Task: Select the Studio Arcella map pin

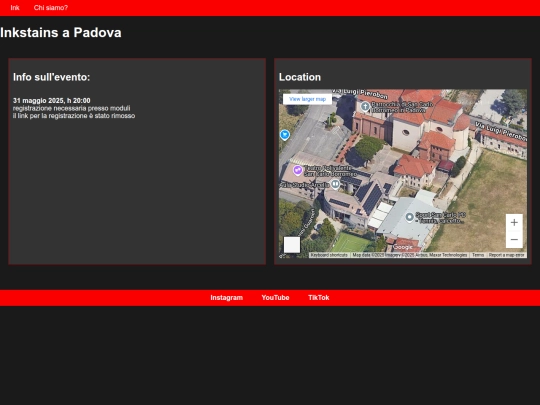Action: (x=335, y=184)
